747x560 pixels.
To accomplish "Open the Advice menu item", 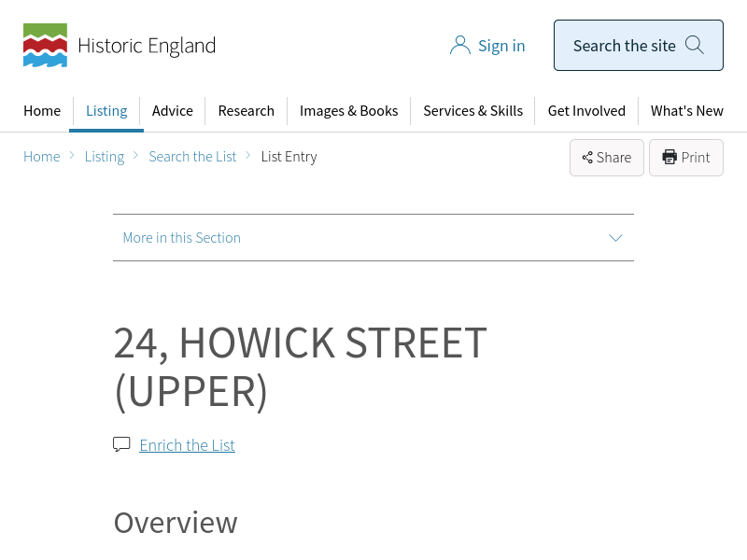I will pyautogui.click(x=173, y=110).
